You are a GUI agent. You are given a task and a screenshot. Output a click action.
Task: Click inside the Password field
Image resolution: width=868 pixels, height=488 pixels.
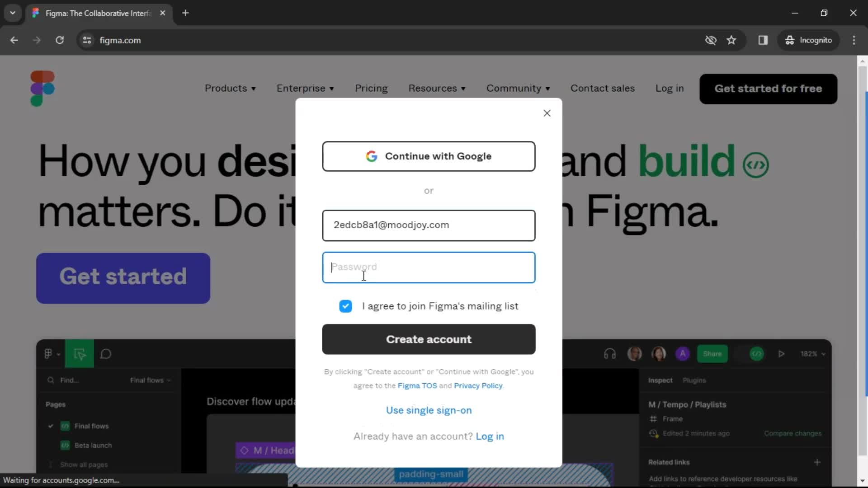428,267
